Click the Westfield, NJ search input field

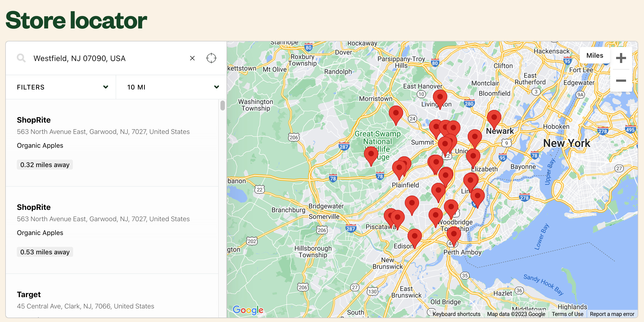tap(108, 58)
